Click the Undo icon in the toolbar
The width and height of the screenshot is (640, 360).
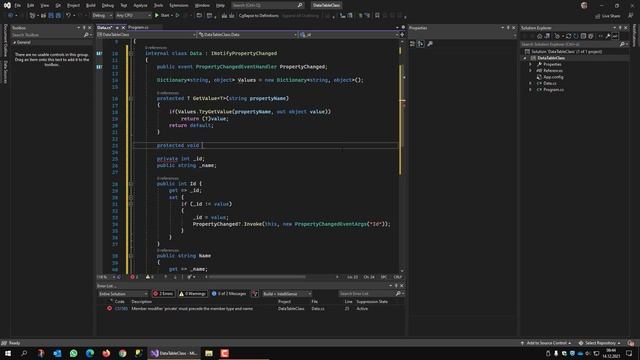[x=68, y=16]
